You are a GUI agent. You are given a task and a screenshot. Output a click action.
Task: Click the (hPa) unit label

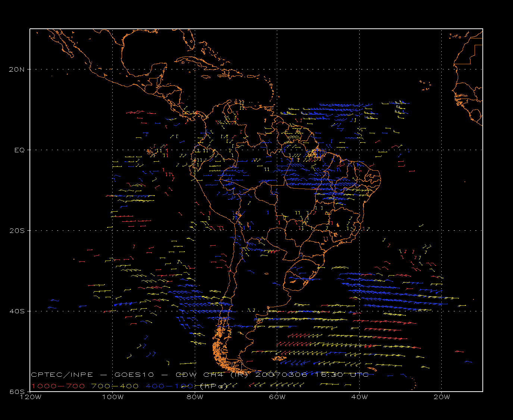[x=214, y=386]
